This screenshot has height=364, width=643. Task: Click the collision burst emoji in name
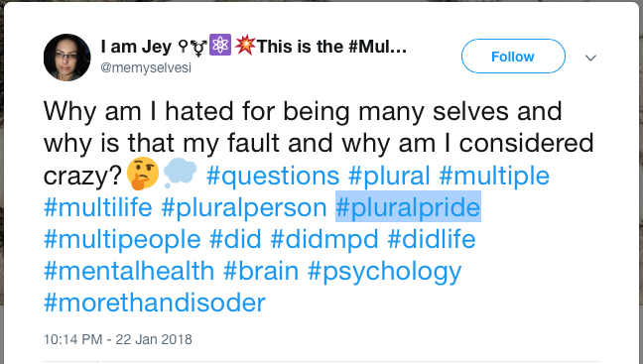(245, 45)
